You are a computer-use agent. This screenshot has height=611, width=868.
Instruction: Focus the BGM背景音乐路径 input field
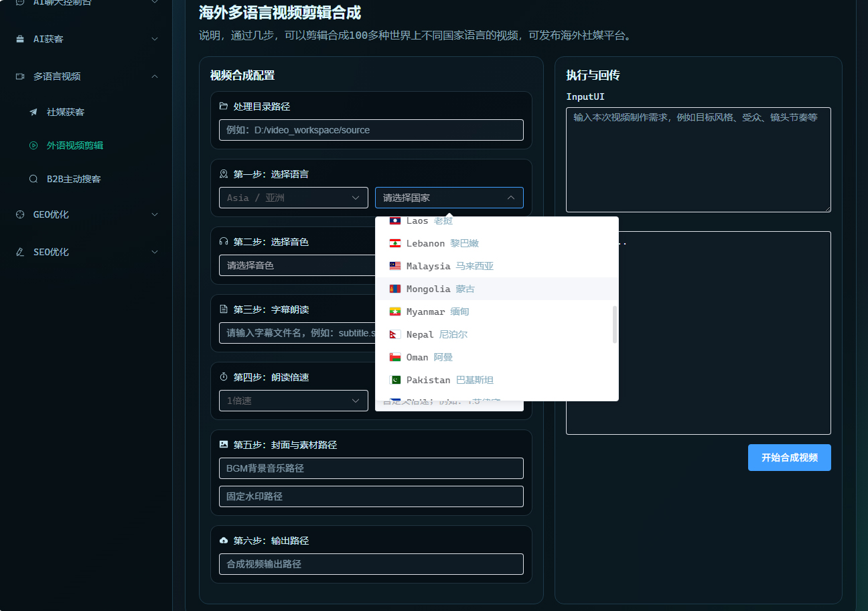click(371, 468)
